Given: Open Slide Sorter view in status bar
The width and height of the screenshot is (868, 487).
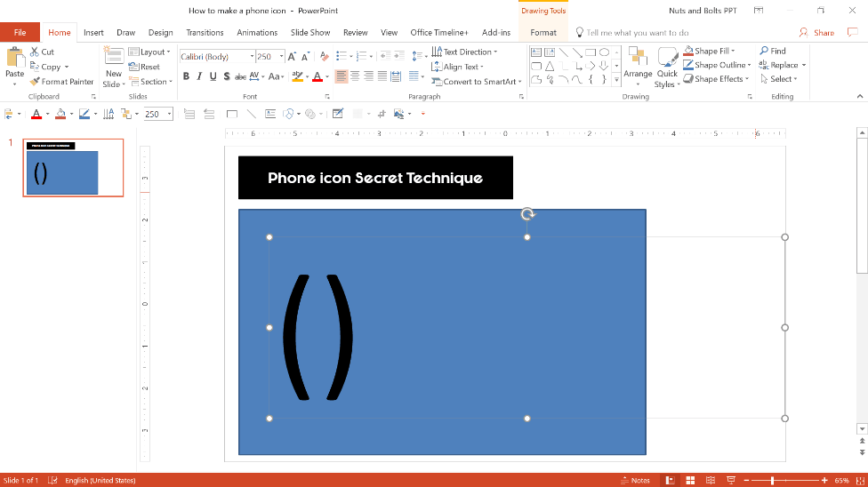Looking at the screenshot, I should (x=690, y=481).
